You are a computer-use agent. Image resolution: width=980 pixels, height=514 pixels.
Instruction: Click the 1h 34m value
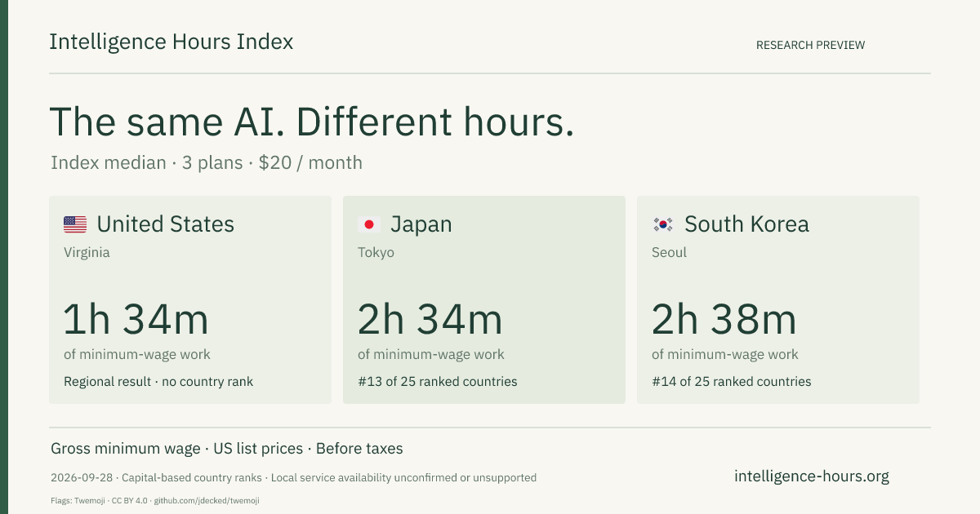click(x=136, y=320)
